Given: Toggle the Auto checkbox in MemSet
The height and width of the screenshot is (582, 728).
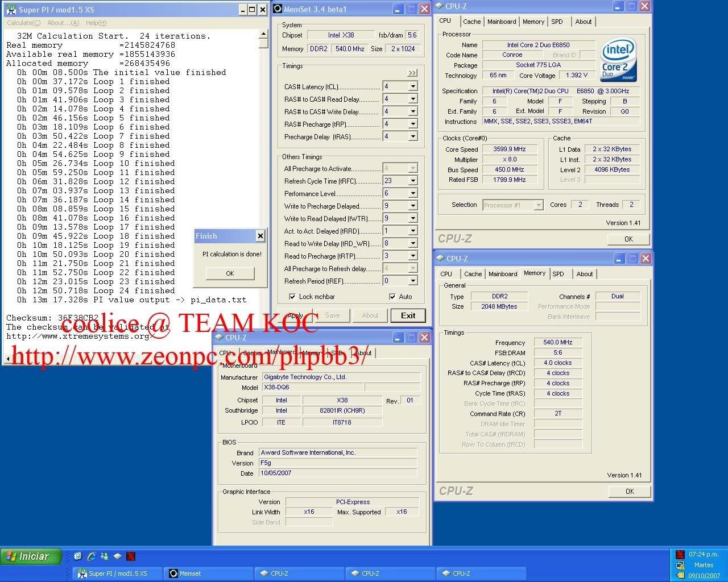Looking at the screenshot, I should tap(392, 297).
